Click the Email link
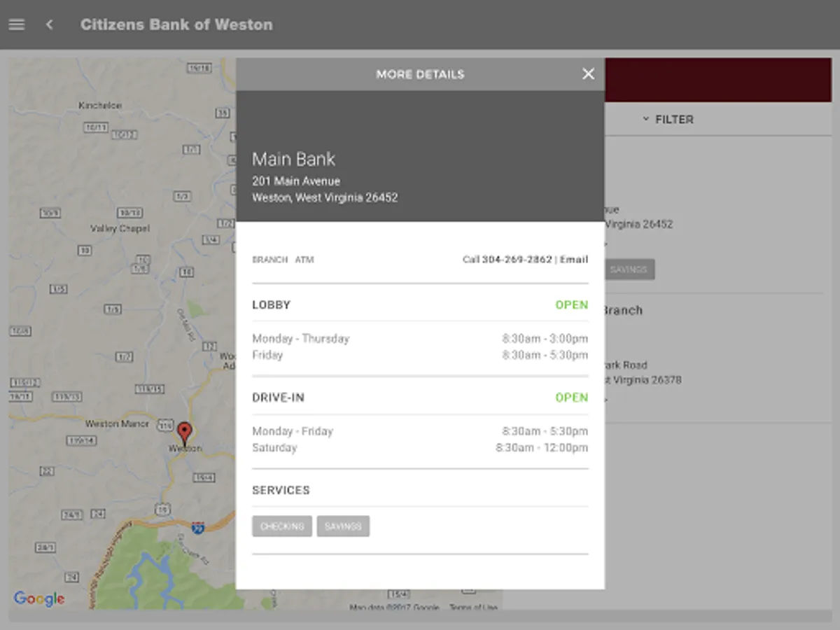 coord(574,260)
